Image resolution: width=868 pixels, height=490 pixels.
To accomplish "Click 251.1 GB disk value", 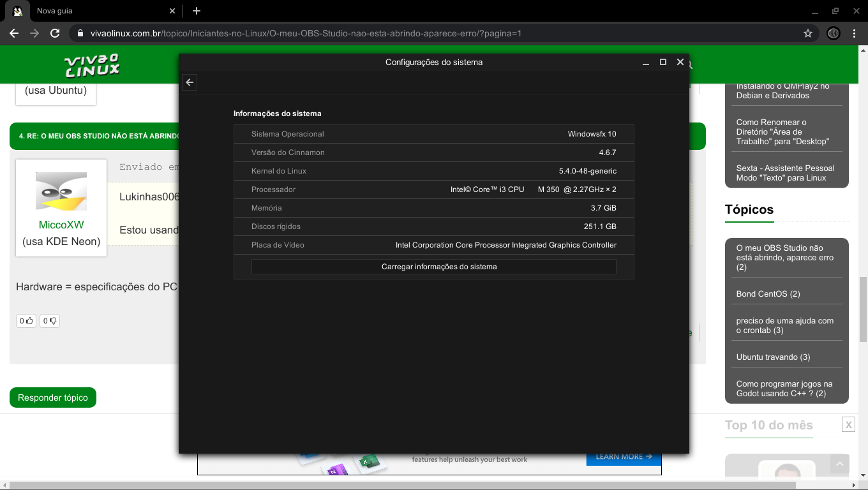I will click(600, 226).
